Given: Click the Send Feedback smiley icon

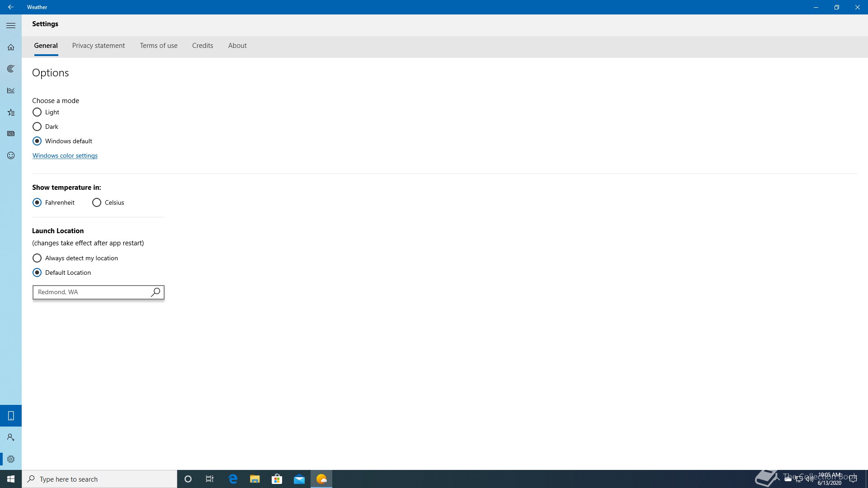Looking at the screenshot, I should point(11,155).
